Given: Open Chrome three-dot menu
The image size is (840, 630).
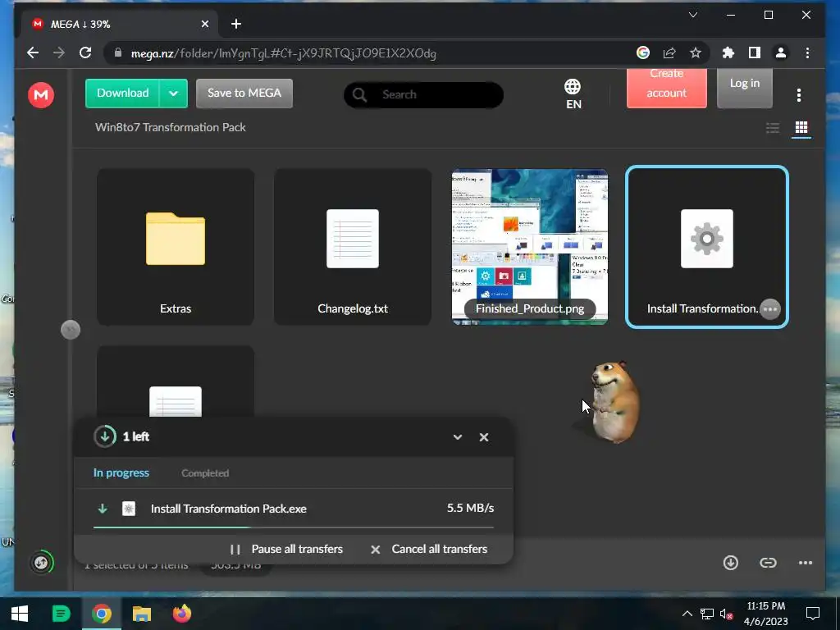Looking at the screenshot, I should pos(807,52).
